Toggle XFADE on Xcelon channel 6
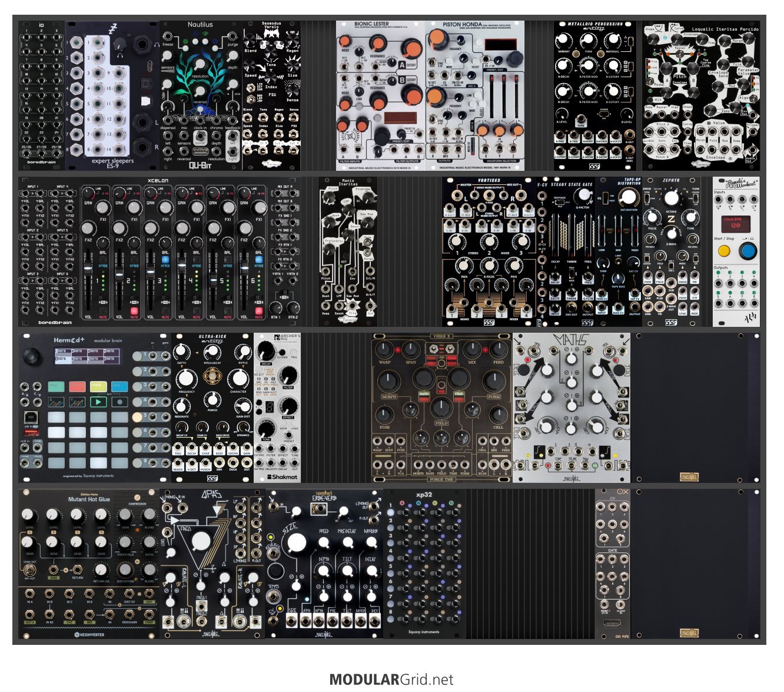 (x=258, y=259)
